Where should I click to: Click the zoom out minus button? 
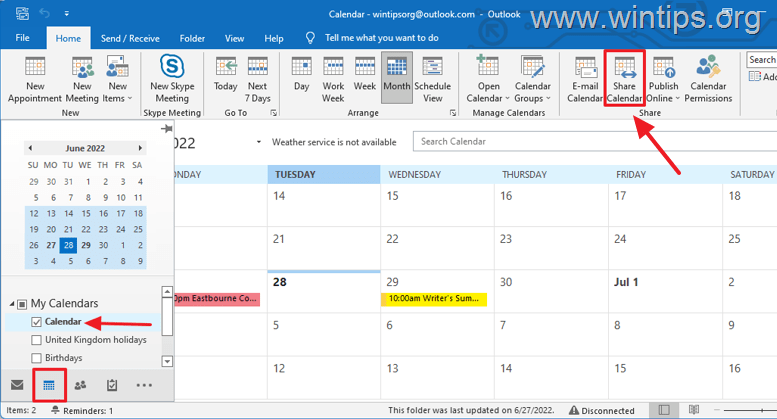(716, 410)
